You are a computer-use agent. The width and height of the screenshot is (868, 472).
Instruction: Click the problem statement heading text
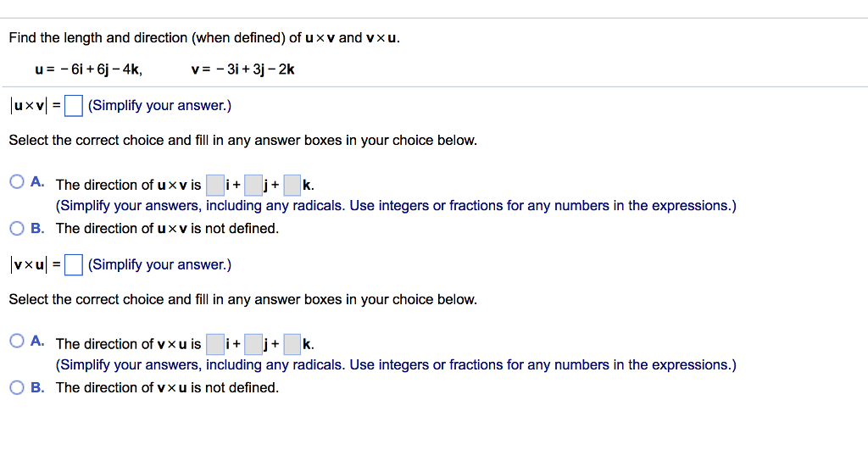(204, 37)
